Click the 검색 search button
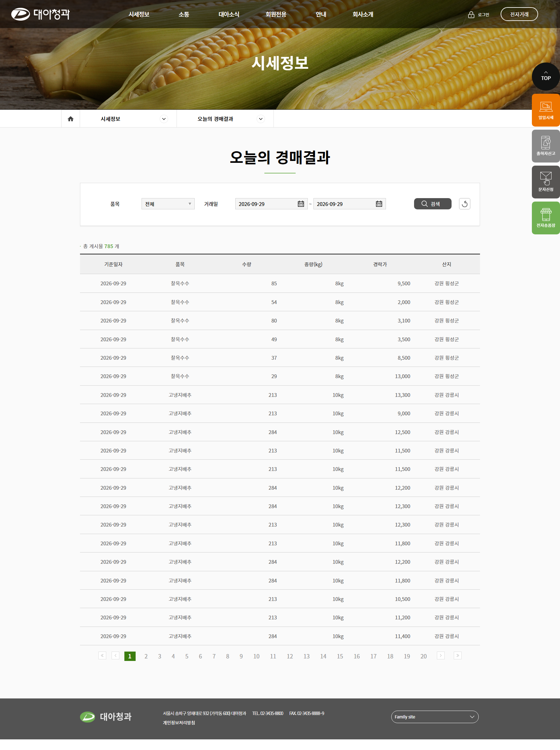This screenshot has height=750, width=560. [432, 204]
